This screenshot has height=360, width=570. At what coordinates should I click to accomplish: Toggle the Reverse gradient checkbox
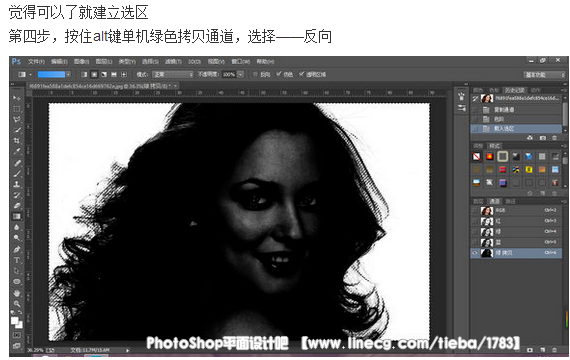255,74
